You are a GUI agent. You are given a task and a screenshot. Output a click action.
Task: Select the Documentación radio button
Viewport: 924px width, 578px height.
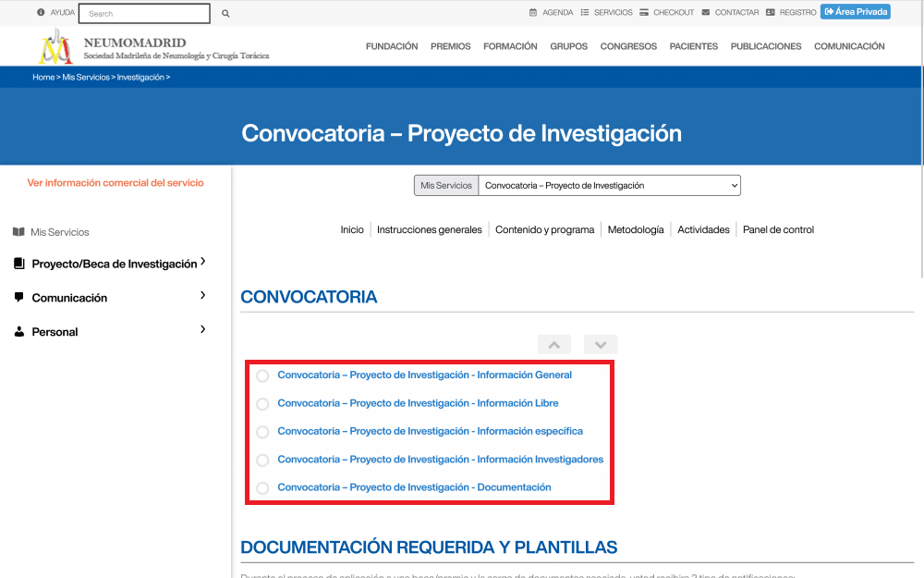point(262,488)
